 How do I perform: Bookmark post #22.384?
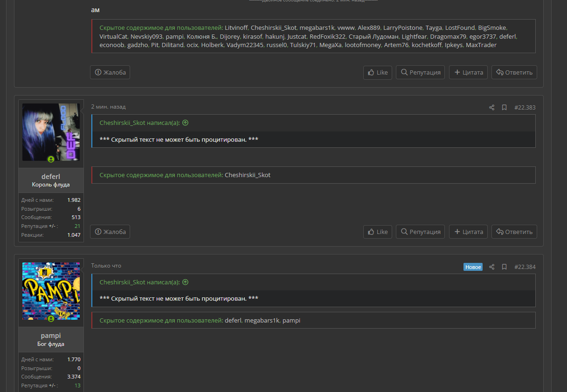pyautogui.click(x=504, y=267)
